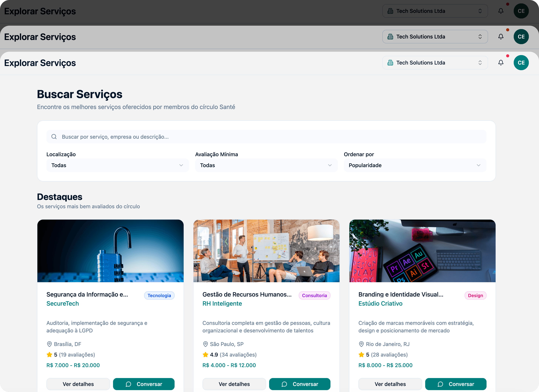The height and width of the screenshot is (392, 539).
Task: Click the location pin beside Rio de Janeiro, RJ
Action: coord(361,344)
